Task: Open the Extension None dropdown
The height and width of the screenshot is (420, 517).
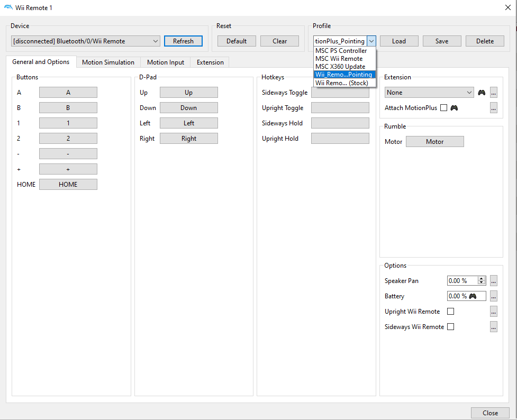Action: (x=429, y=93)
